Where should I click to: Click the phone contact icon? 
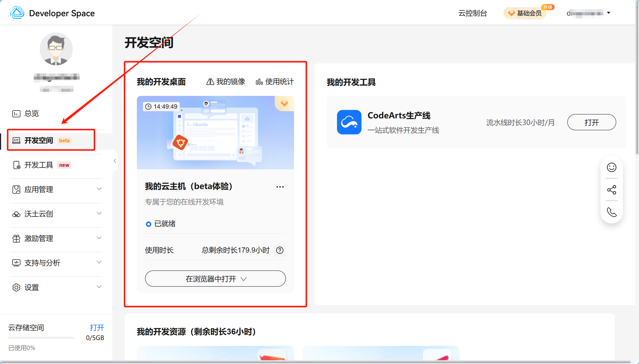[611, 212]
